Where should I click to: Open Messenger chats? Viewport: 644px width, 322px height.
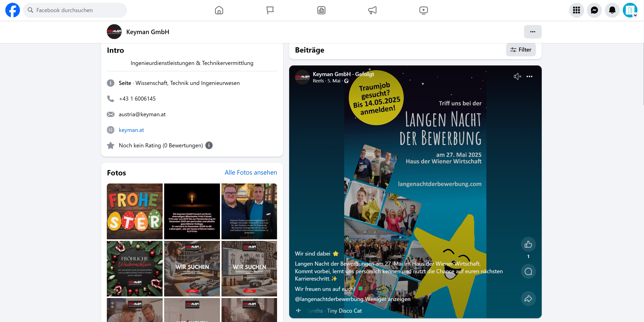coord(595,10)
